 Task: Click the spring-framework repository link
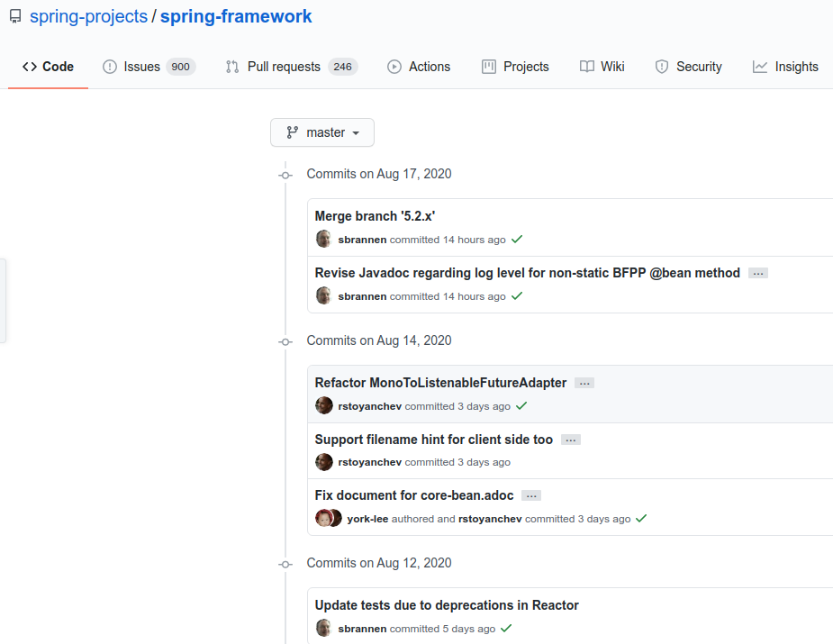[x=236, y=16]
